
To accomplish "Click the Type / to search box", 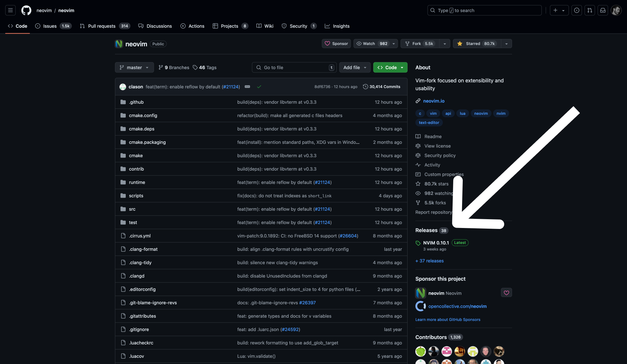I will click(x=484, y=10).
